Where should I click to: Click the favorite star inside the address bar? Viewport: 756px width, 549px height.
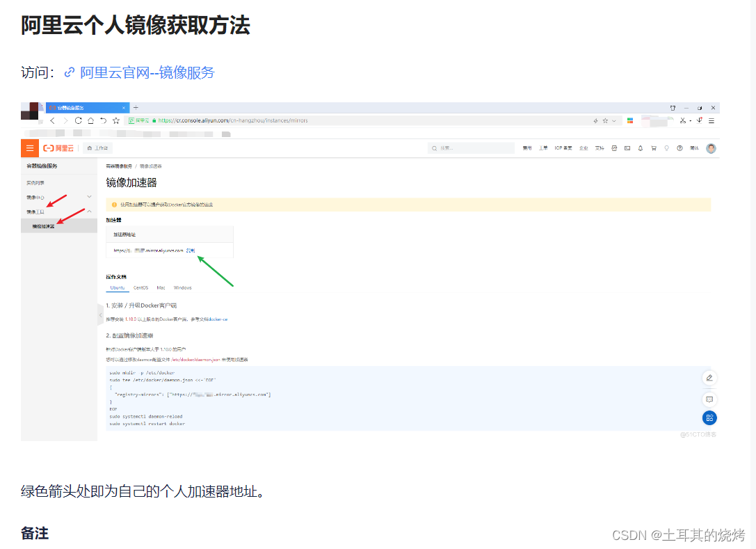[x=605, y=120]
